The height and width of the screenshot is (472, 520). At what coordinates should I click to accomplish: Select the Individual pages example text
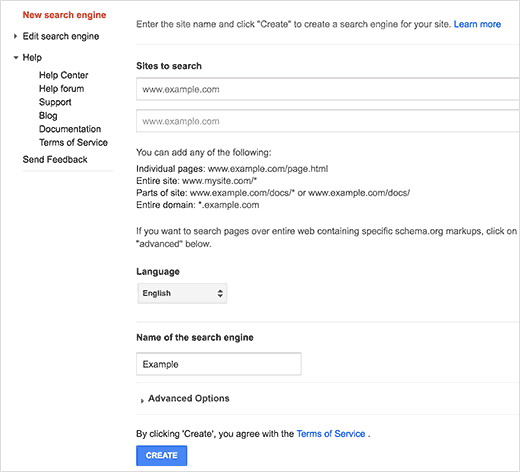232,169
